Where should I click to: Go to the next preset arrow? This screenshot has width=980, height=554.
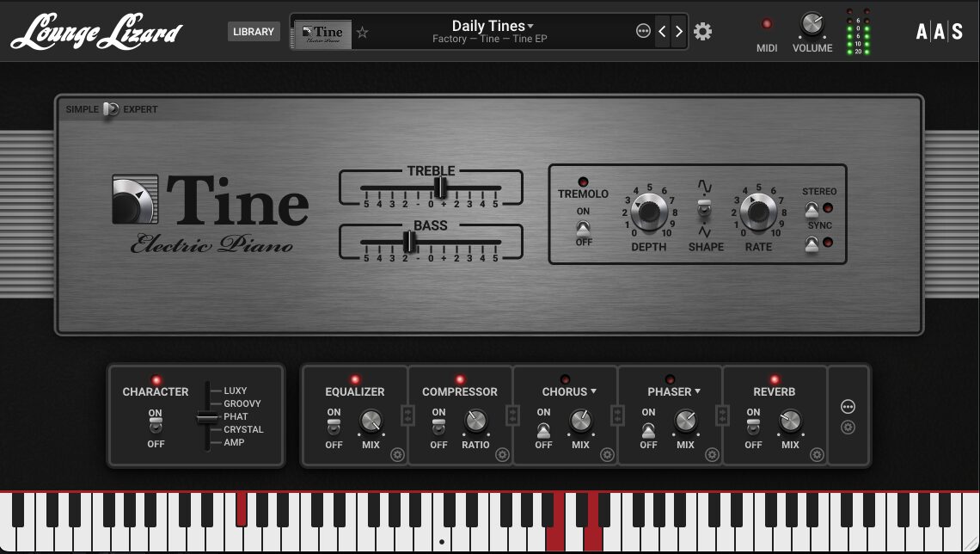(x=679, y=32)
